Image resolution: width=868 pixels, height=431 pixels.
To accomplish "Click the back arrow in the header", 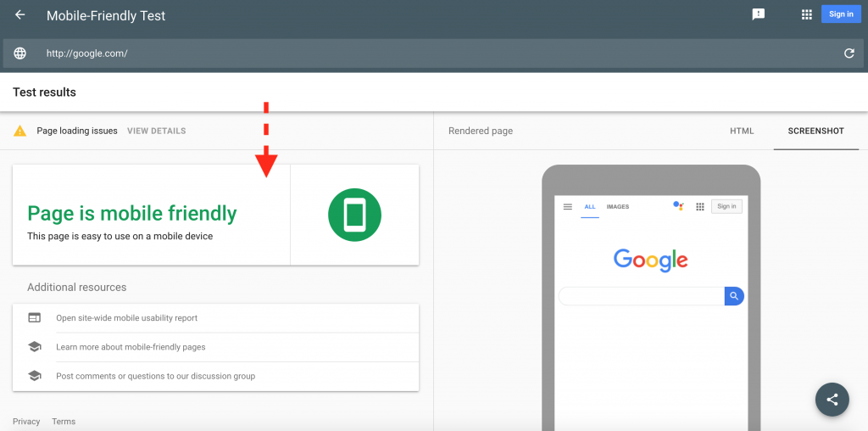I will pos(20,15).
